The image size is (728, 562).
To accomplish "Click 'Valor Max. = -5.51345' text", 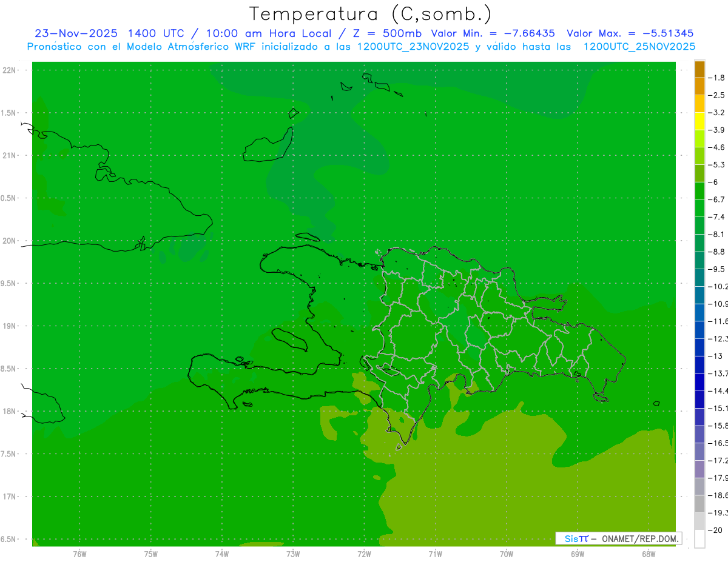I will [630, 33].
